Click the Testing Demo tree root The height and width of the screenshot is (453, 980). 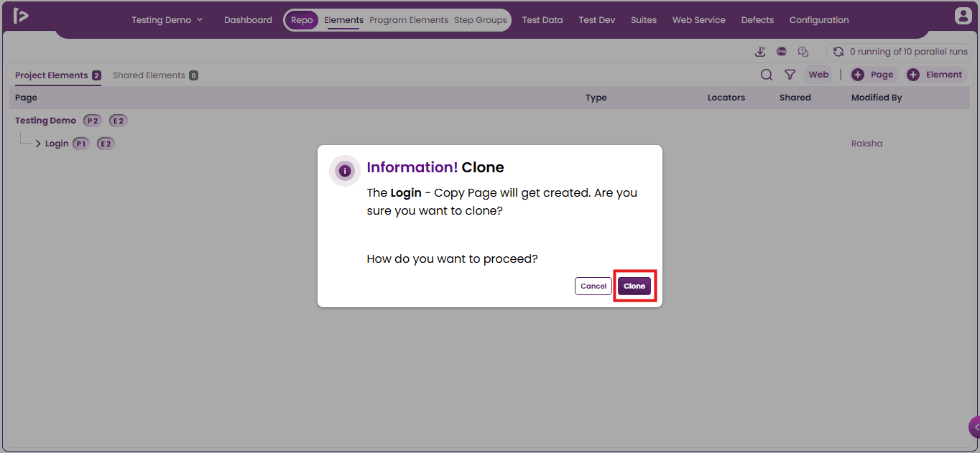(45, 121)
